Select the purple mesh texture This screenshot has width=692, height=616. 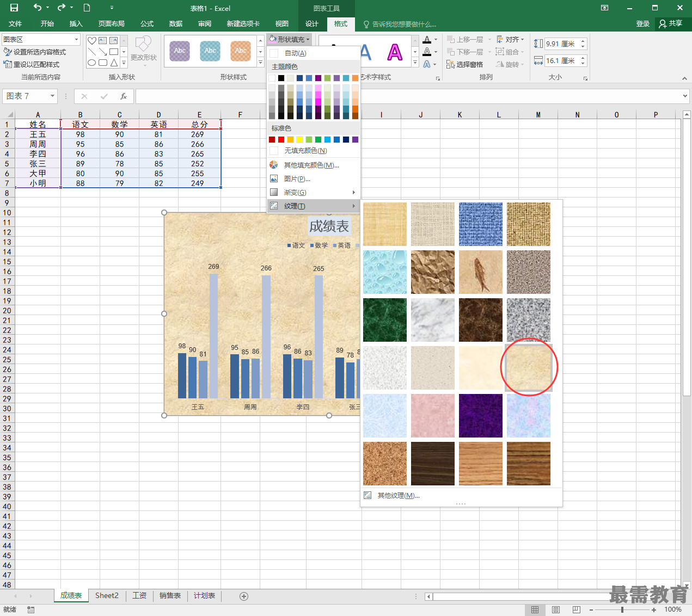click(x=481, y=416)
